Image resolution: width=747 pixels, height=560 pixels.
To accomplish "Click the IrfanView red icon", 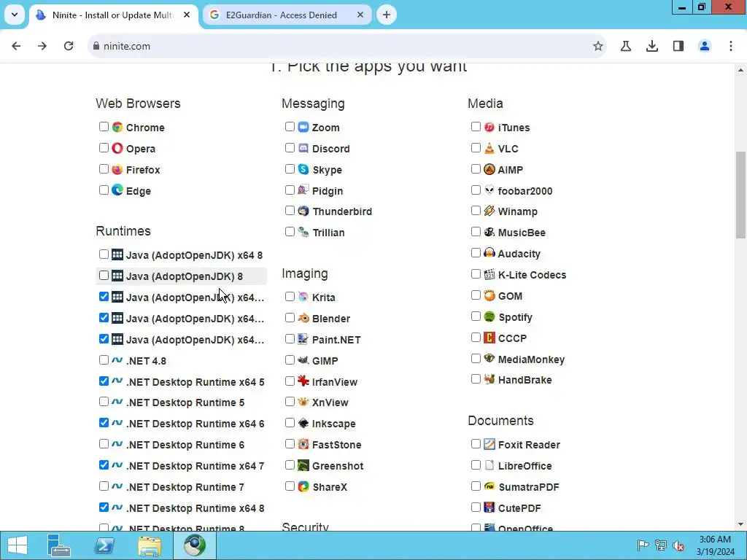I will (x=303, y=381).
